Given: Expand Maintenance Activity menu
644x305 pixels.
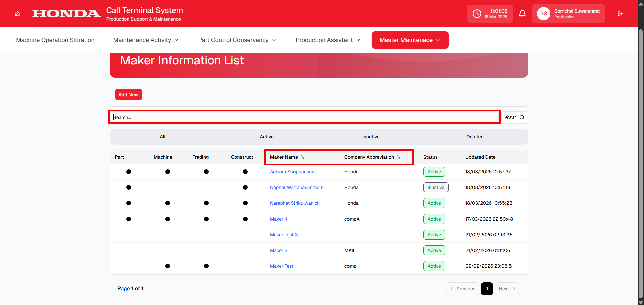Looking at the screenshot, I should click(146, 40).
